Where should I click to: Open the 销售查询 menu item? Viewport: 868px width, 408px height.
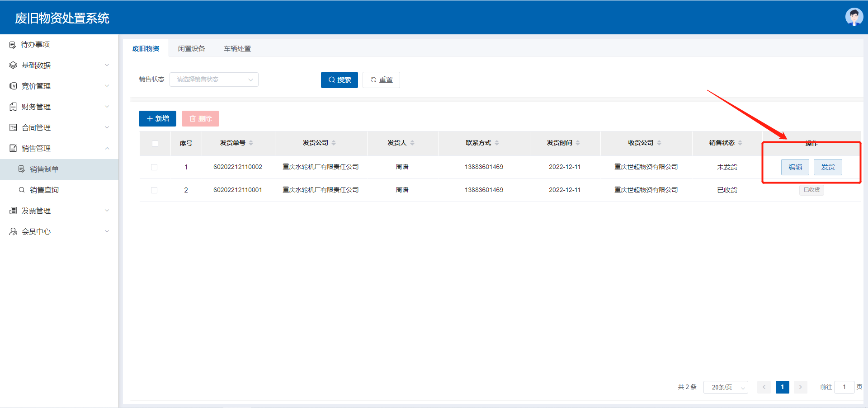44,190
